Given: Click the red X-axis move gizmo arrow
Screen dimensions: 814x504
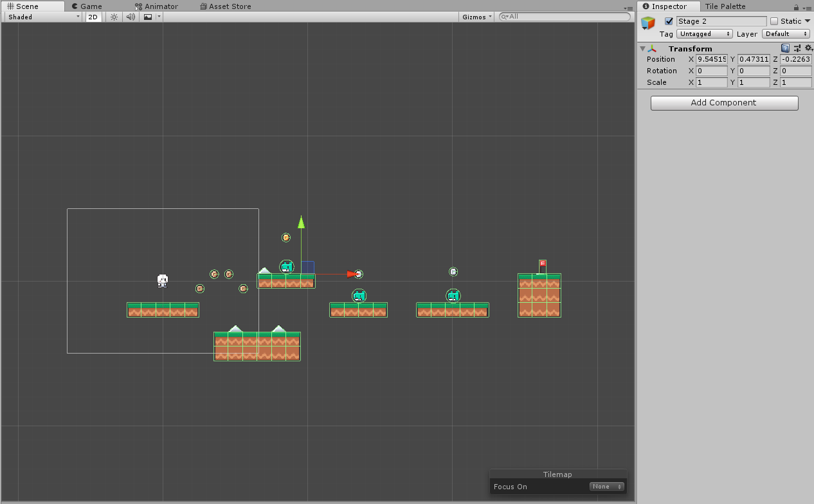Looking at the screenshot, I should coord(352,274).
